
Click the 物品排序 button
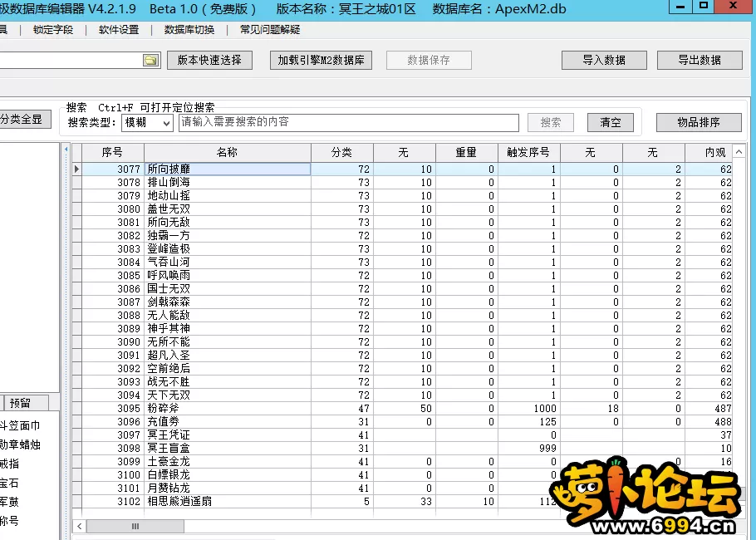698,122
